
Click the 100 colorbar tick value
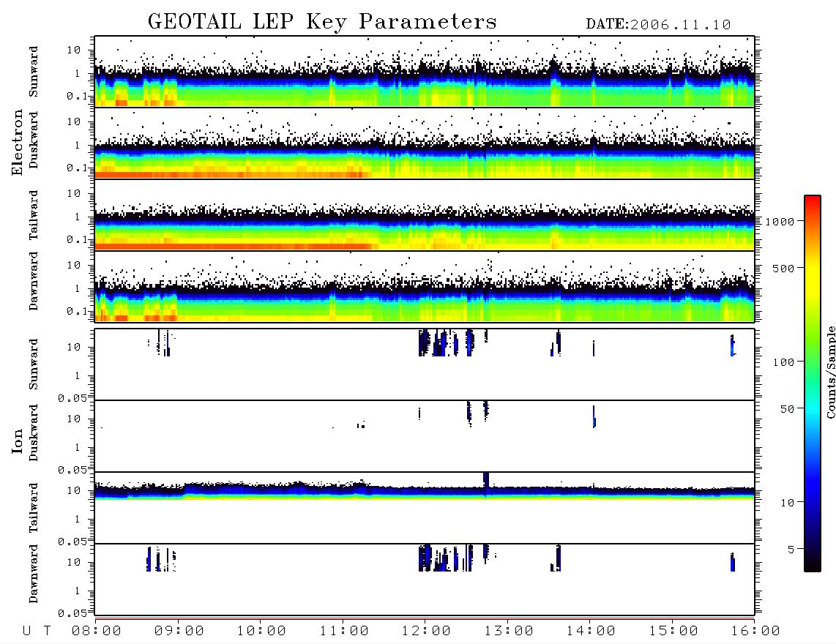[783, 362]
